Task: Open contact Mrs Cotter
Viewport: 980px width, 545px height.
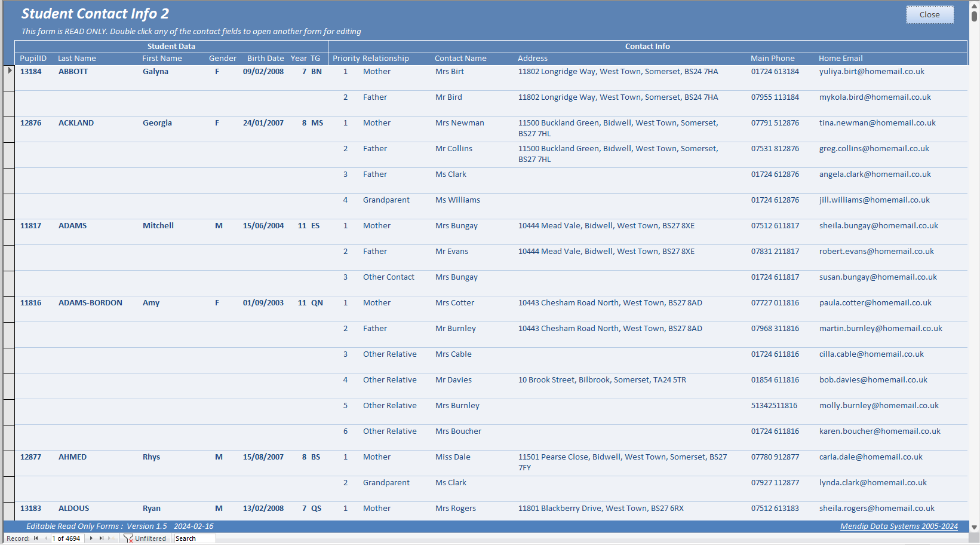Action: 454,303
